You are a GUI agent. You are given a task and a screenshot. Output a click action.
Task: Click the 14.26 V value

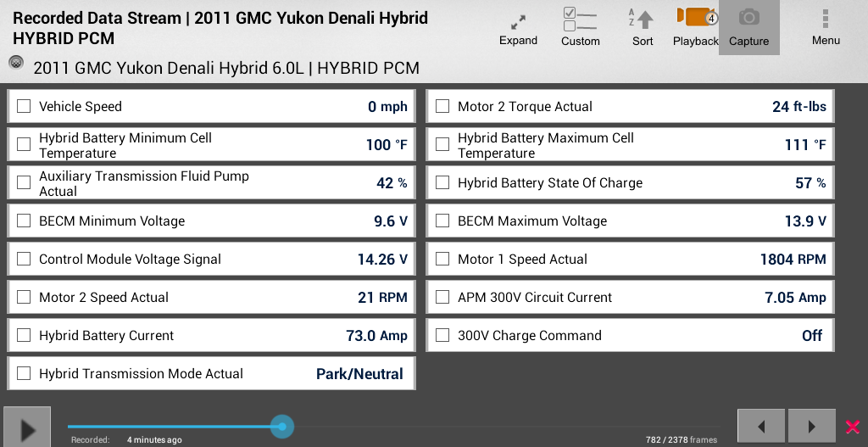(382, 260)
